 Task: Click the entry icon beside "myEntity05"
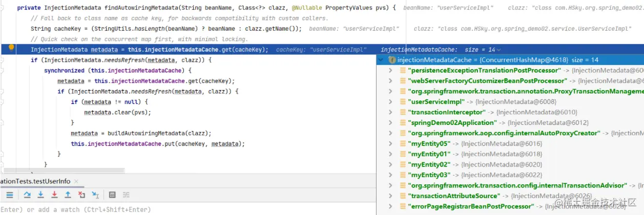pos(403,143)
